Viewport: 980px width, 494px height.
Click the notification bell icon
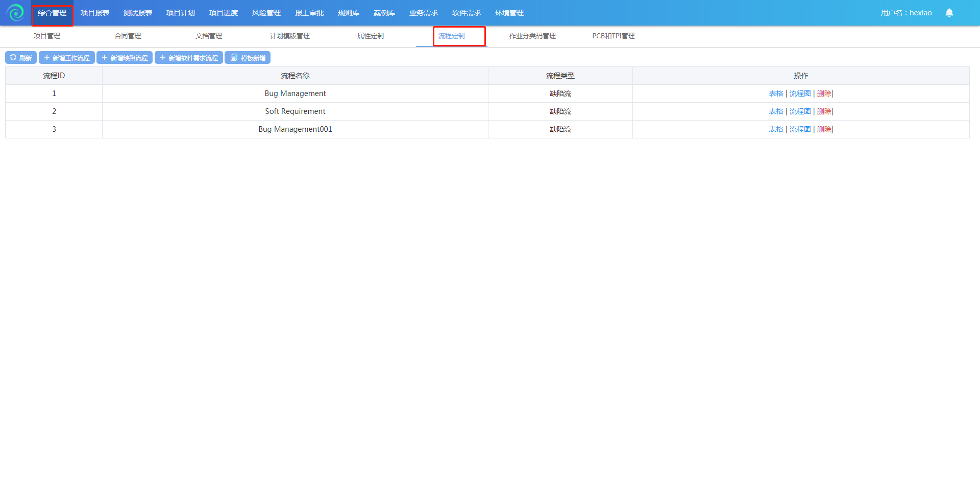949,13
